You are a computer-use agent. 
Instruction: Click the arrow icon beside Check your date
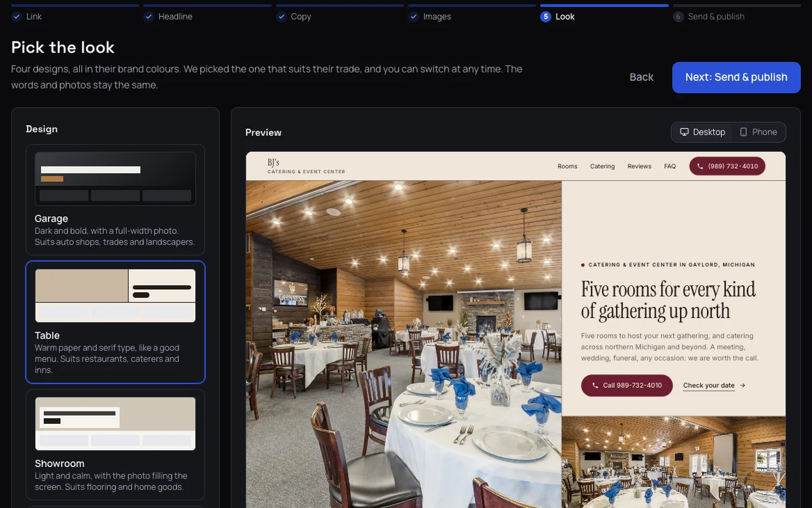click(743, 386)
